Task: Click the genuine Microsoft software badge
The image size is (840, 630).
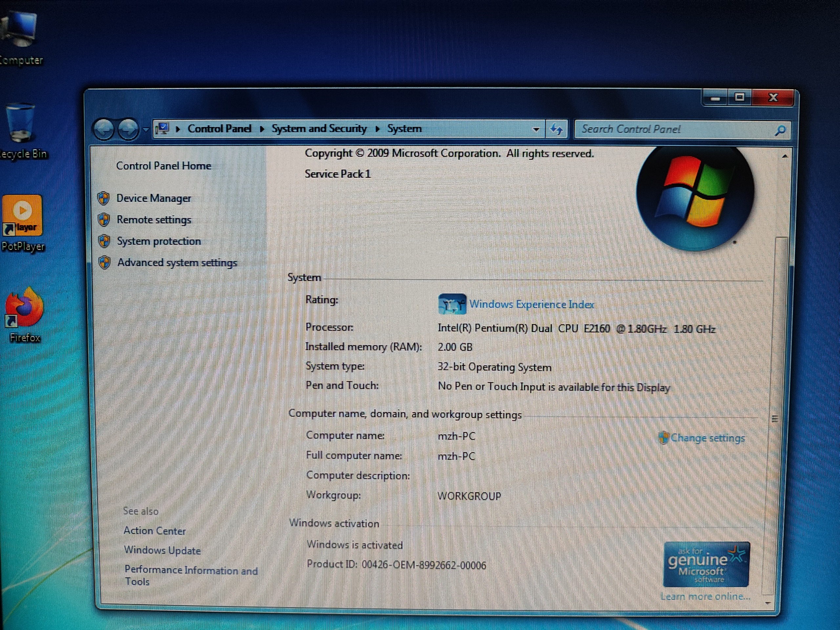Action: [706, 564]
